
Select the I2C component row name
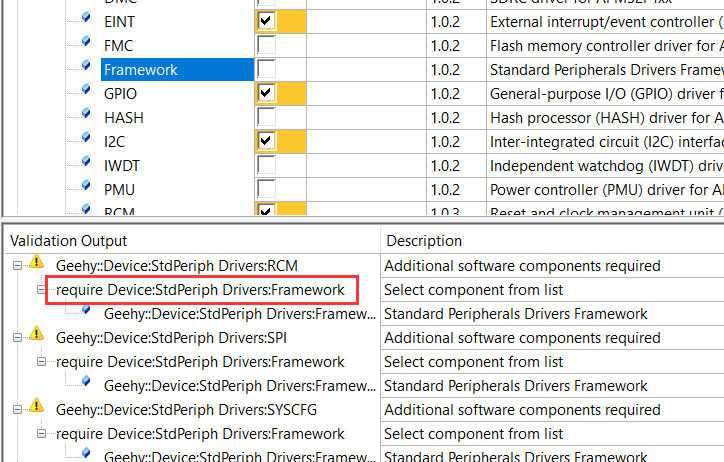coord(115,142)
